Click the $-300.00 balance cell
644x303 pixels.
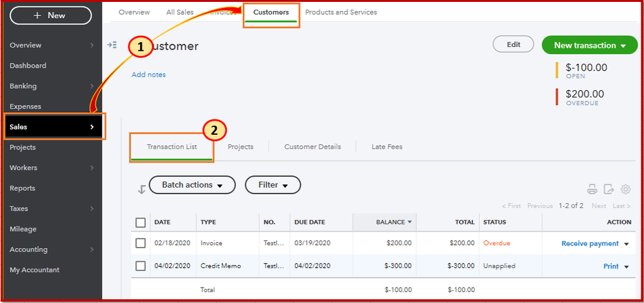(x=398, y=266)
